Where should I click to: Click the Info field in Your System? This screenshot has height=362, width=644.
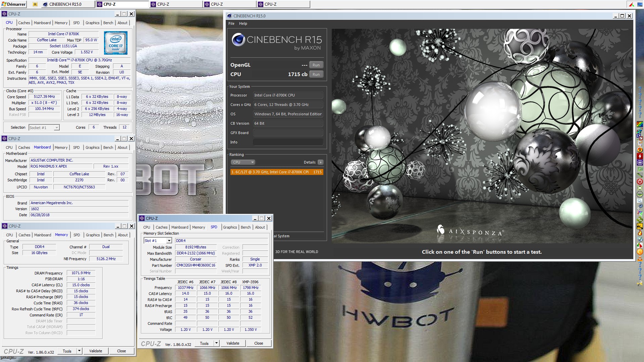pos(288,142)
